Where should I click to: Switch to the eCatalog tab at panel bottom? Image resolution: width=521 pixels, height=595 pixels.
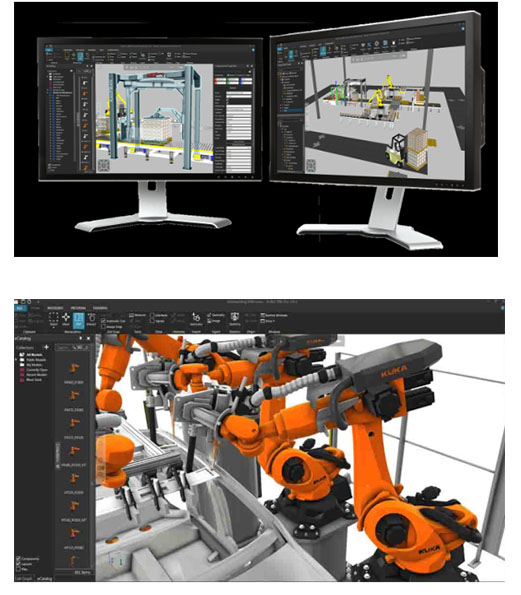point(44,578)
